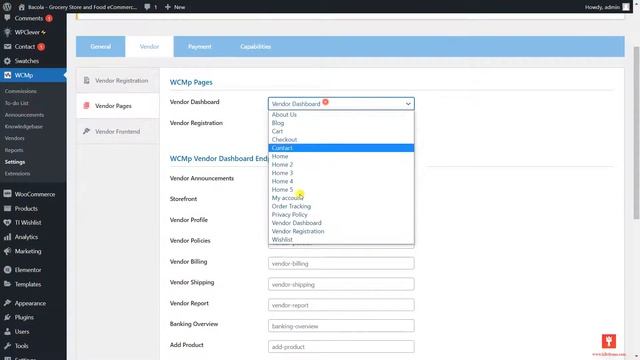This screenshot has width=640, height=360.
Task: Switch to the General tab
Action: (x=100, y=47)
